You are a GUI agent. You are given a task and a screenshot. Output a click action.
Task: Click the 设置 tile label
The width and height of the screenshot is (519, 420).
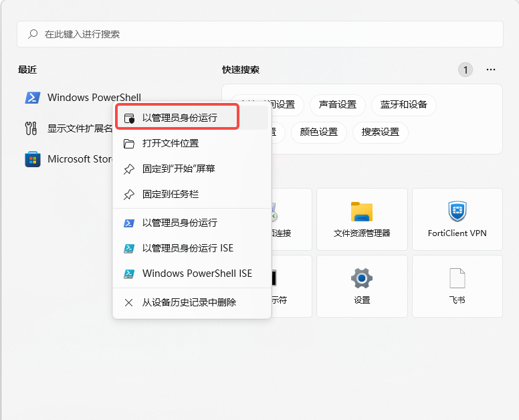click(362, 300)
